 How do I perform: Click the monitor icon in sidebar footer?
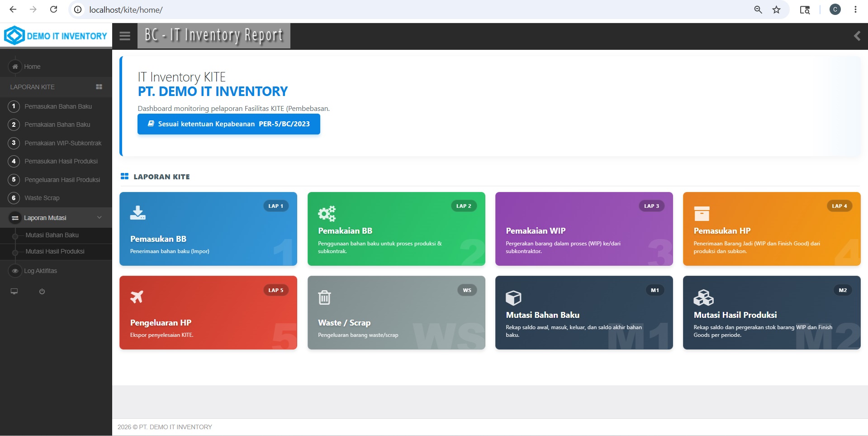(14, 292)
